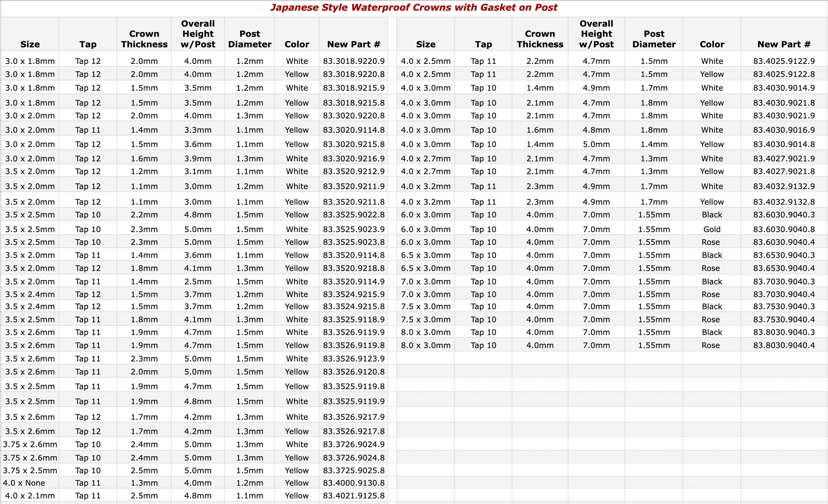Select part number 83.3020.9215.8

pyautogui.click(x=354, y=144)
